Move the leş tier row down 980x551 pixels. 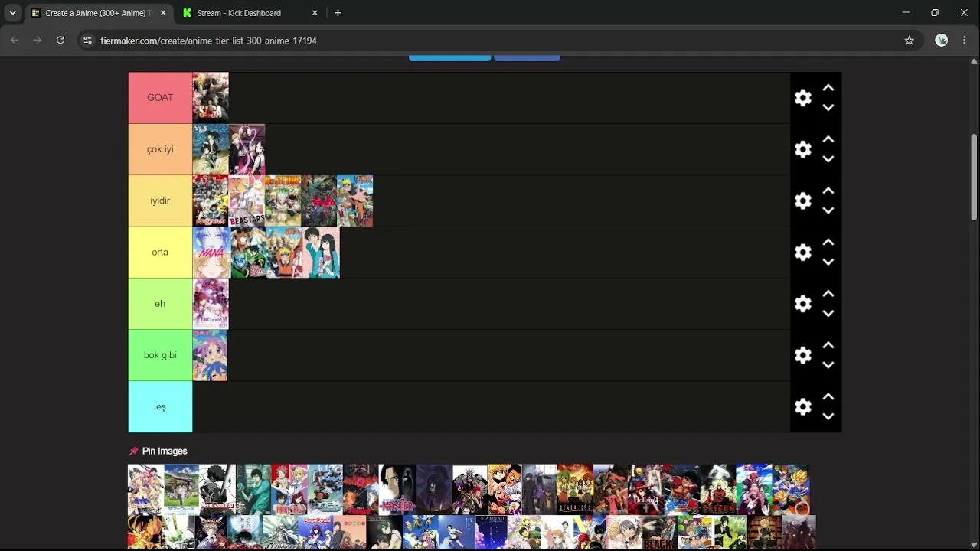click(x=828, y=416)
